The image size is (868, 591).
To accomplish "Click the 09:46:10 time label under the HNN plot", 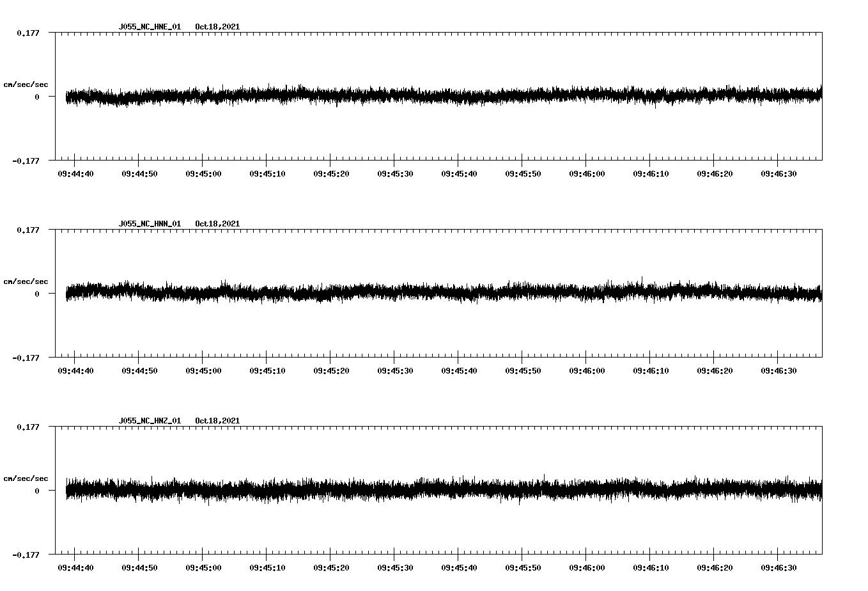I will (651, 370).
